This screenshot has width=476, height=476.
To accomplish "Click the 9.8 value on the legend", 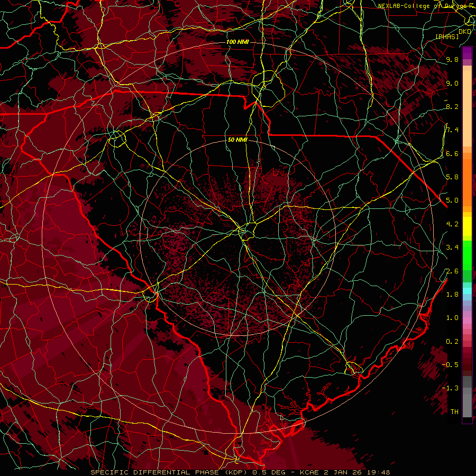I will coord(452,59).
